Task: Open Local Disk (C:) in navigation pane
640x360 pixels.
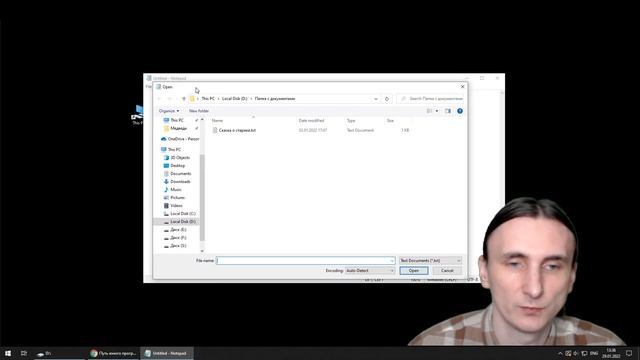Action: pyautogui.click(x=182, y=214)
